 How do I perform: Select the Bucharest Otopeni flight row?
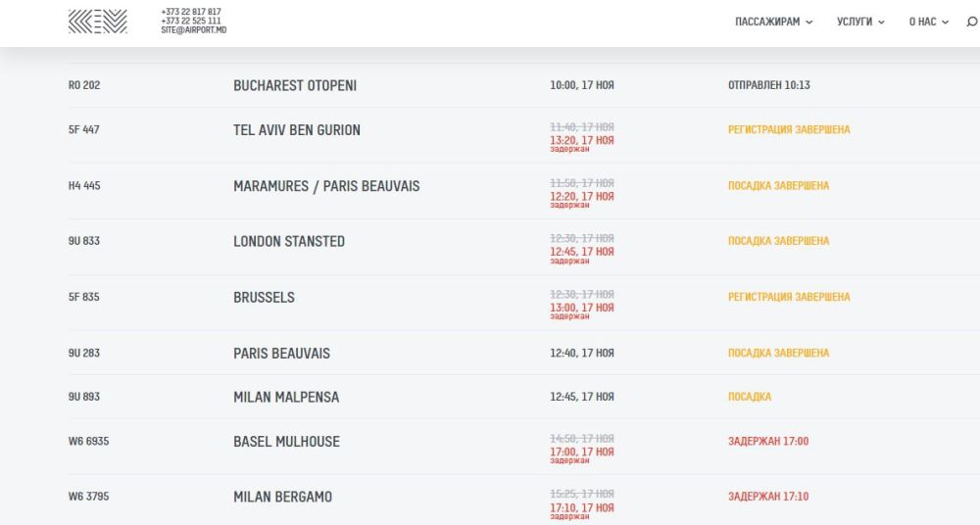(295, 85)
